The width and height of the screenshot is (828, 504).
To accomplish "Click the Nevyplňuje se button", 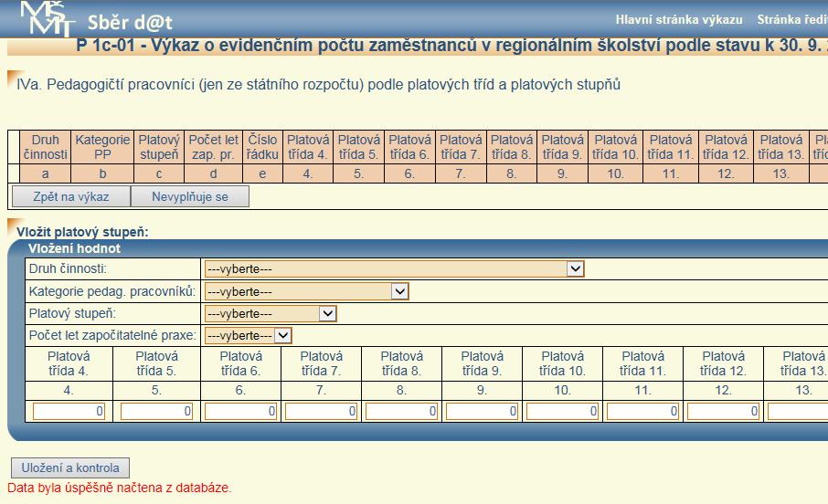I will click(189, 197).
